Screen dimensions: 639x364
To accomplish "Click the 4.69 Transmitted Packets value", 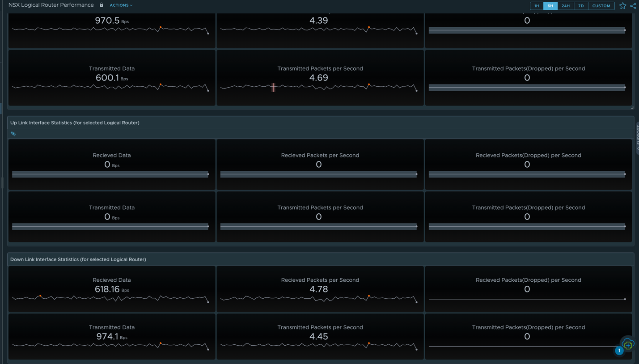I will tap(319, 78).
